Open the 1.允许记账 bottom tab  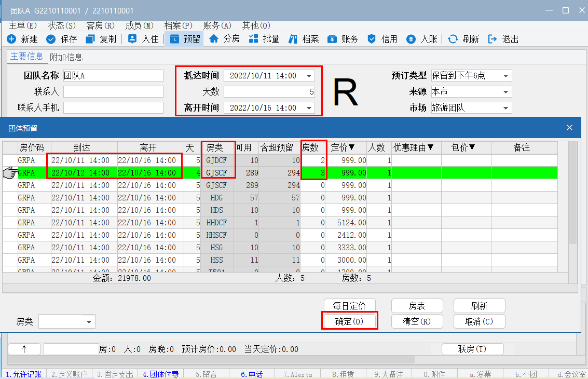24,374
